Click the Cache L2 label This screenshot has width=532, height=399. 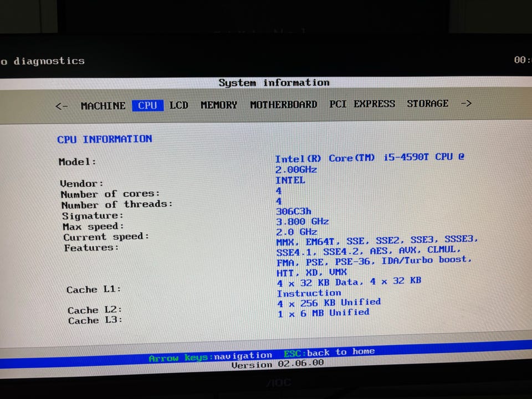pyautogui.click(x=95, y=310)
